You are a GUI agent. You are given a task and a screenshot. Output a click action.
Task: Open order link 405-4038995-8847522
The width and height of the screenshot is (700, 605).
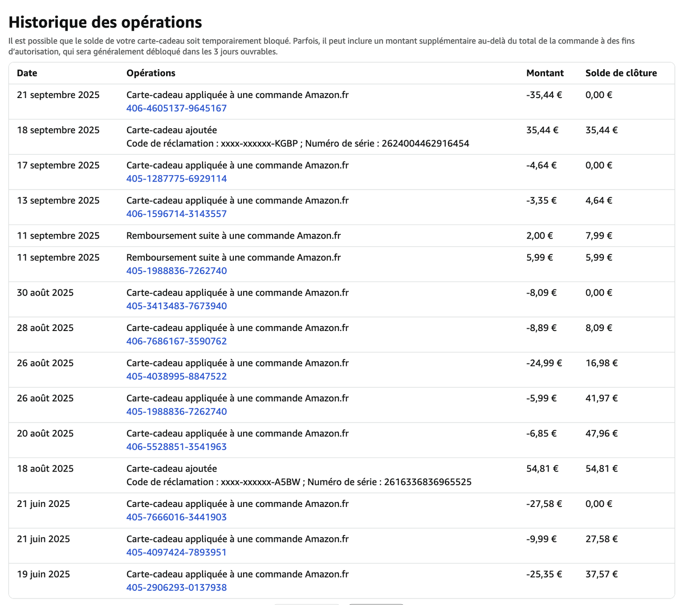point(176,376)
